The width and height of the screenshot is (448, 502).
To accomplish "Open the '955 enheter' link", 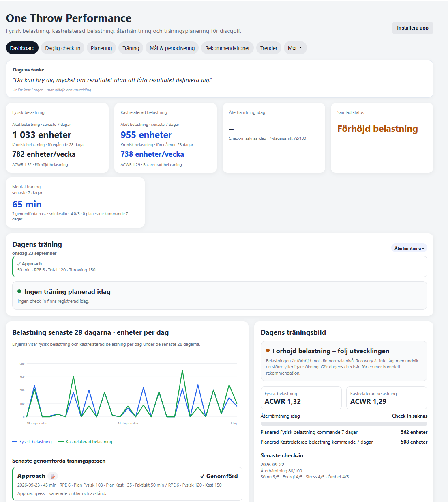I will (146, 135).
